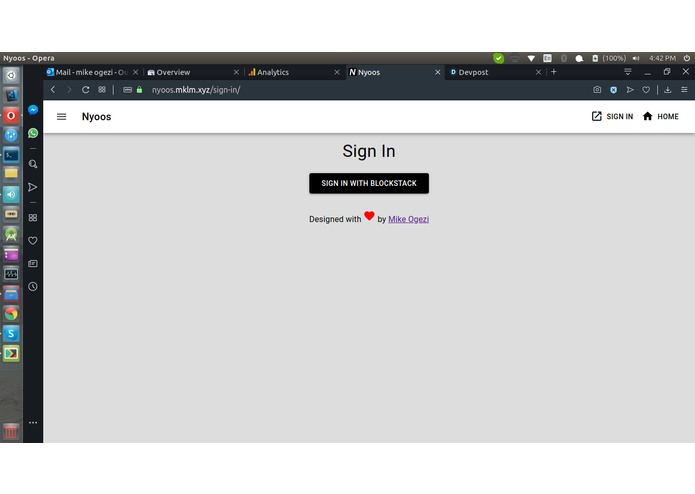This screenshot has width=695, height=494.
Task: Click the green padlock security icon
Action: 140,90
